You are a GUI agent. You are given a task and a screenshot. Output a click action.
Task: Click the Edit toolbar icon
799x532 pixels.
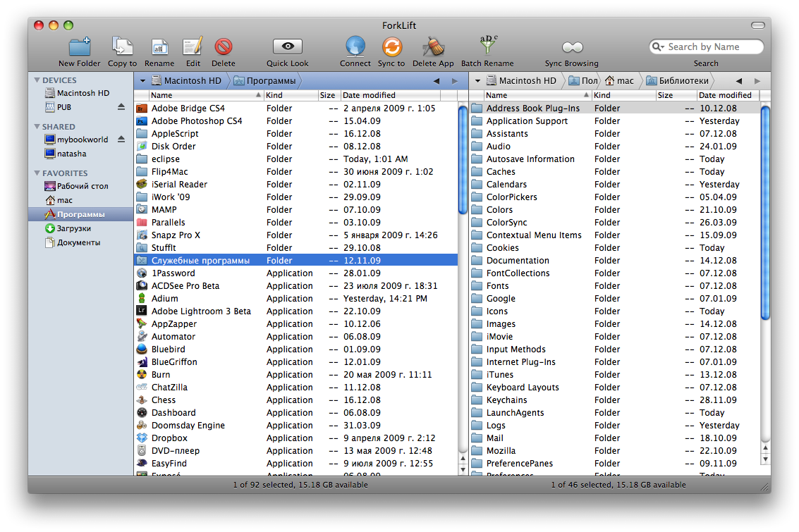click(193, 47)
